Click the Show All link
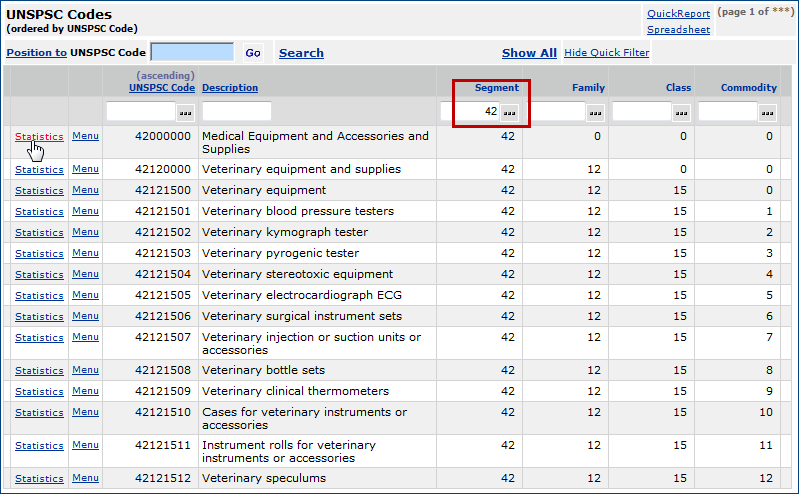 (529, 53)
